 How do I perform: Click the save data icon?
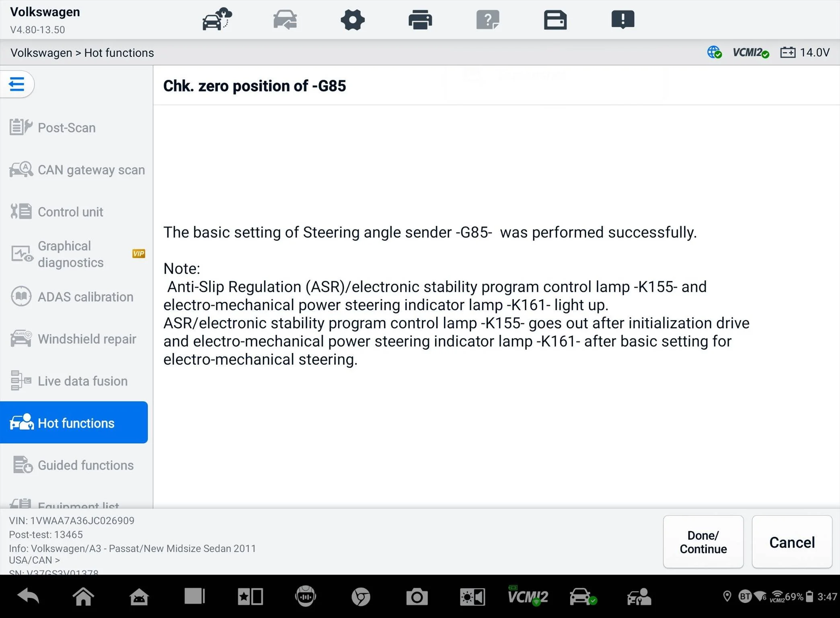555,20
